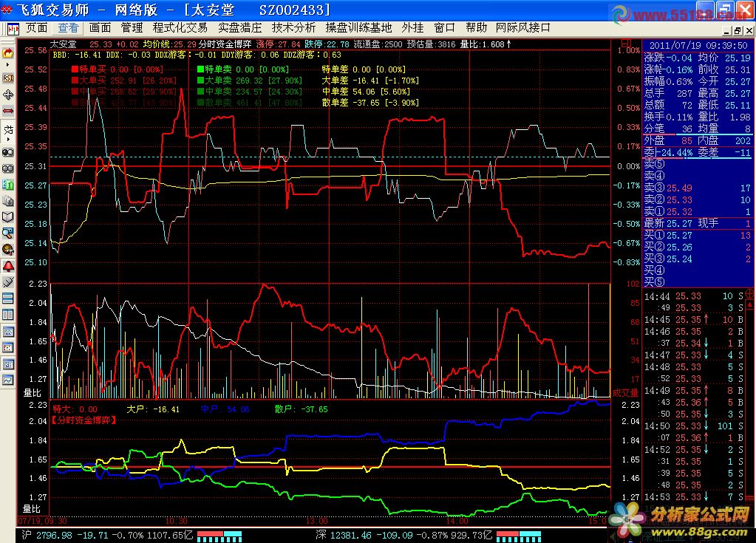Click the 买① 25.27 bid row
Screen dimensions: 756x543
(698, 235)
